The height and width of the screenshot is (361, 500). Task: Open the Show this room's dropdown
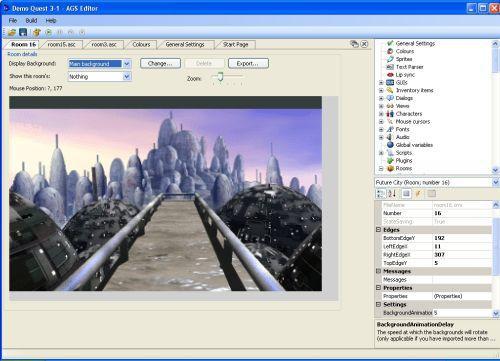(x=127, y=77)
